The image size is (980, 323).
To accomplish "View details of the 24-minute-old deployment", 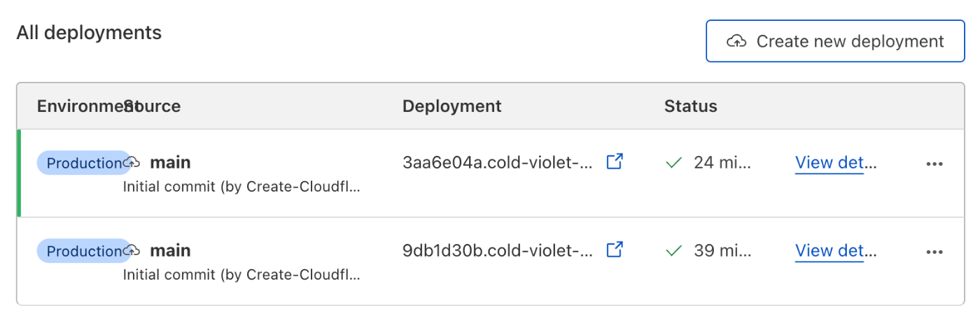I will click(836, 163).
